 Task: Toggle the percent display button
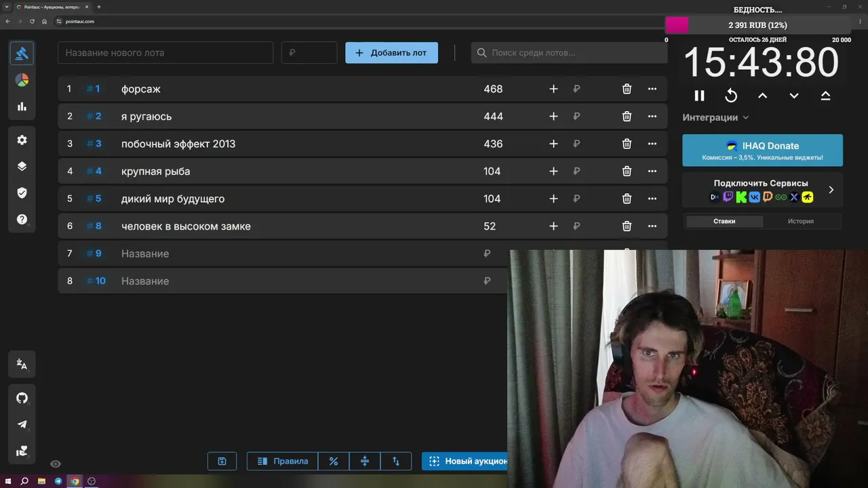pos(333,461)
